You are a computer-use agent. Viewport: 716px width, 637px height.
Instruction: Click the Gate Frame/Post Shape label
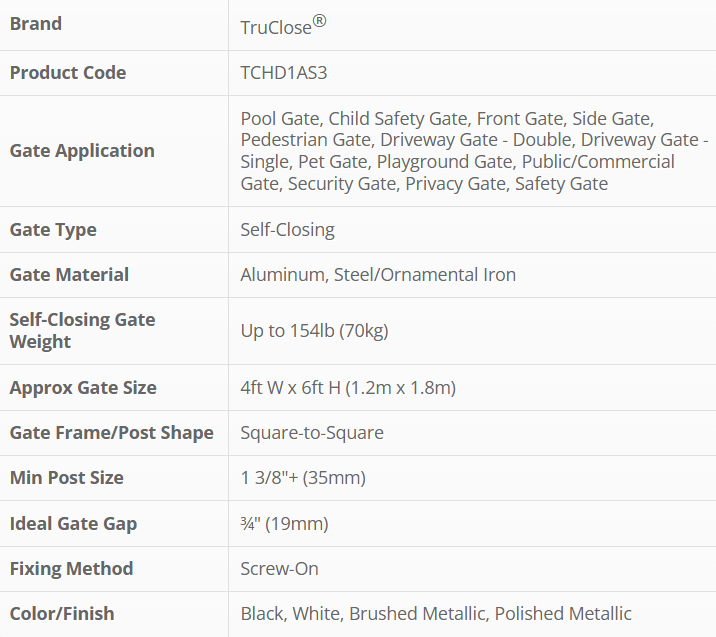pos(111,433)
